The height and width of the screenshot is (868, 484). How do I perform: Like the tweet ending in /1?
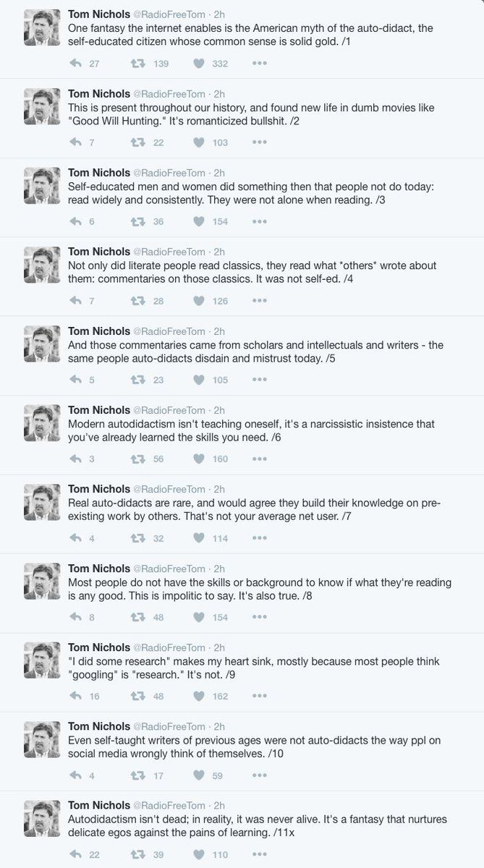coord(199,64)
